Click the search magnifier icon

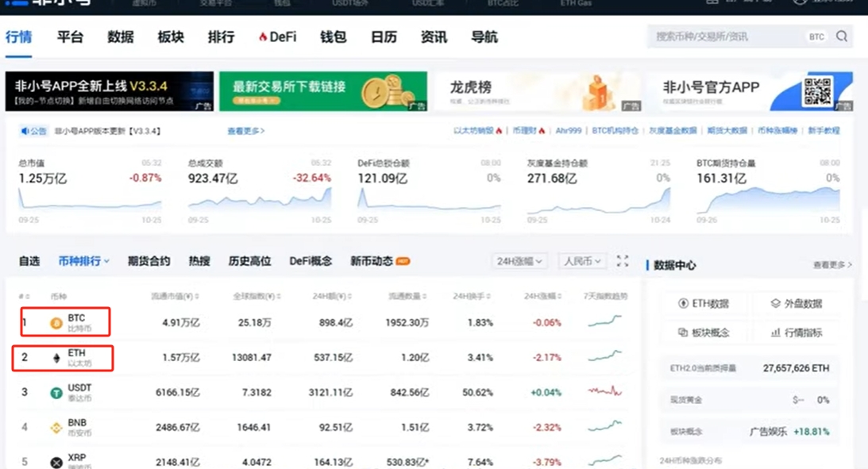[x=842, y=37]
